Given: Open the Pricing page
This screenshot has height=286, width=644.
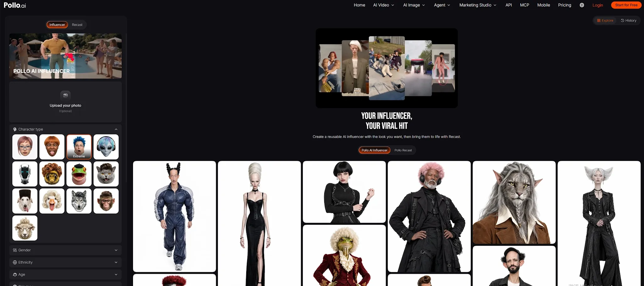Looking at the screenshot, I should pos(564,5).
